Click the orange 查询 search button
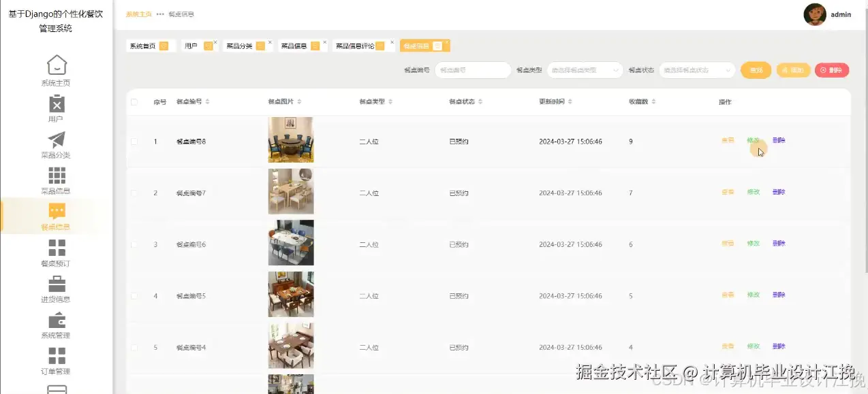The width and height of the screenshot is (868, 394). pos(756,70)
